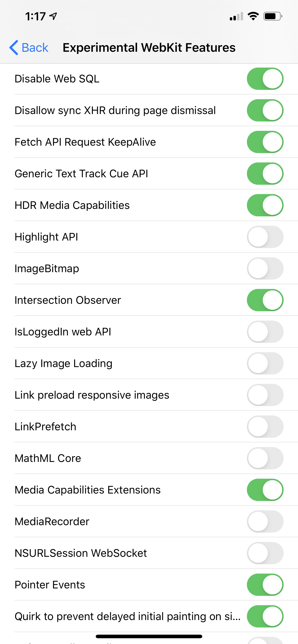This screenshot has width=298, height=644.
Task: Enable the Highlight API toggle
Action: (x=265, y=237)
